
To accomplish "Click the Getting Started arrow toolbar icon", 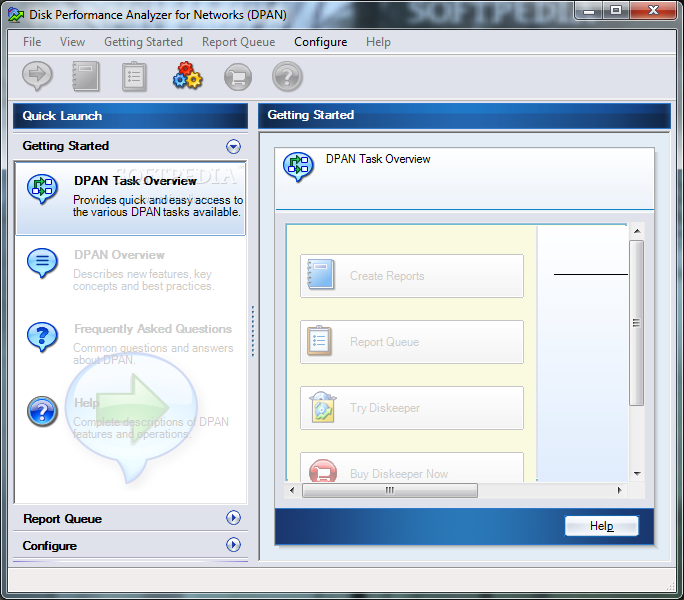I will click(38, 76).
